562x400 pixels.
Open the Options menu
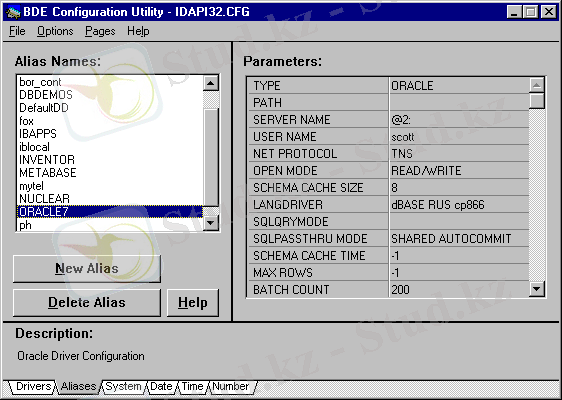pos(55,31)
